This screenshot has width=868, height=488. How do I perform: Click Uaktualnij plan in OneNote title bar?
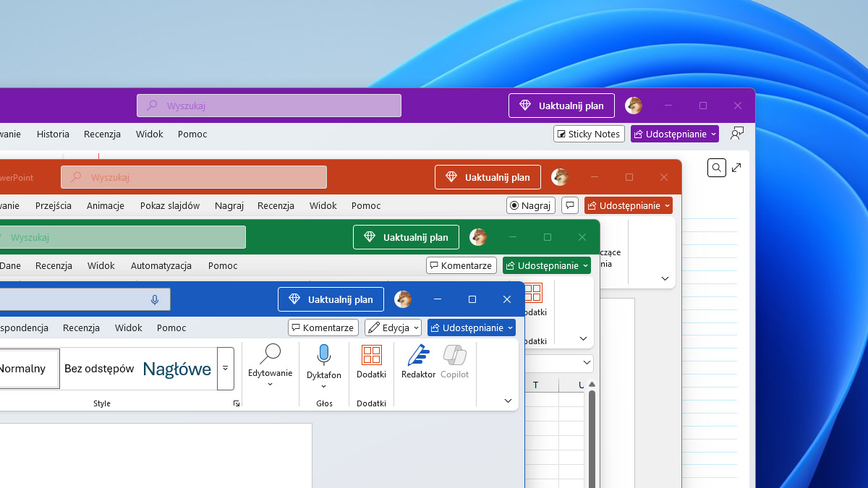click(x=561, y=106)
